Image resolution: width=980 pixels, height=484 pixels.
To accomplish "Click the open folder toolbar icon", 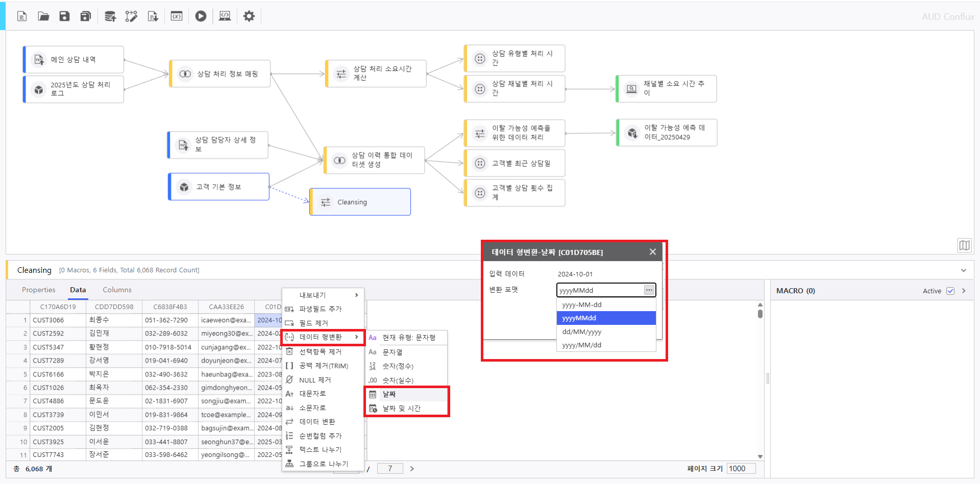I will click(x=43, y=16).
